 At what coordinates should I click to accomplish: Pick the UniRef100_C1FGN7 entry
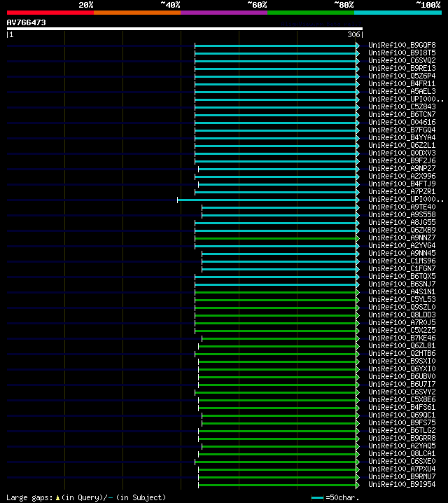(x=402, y=268)
